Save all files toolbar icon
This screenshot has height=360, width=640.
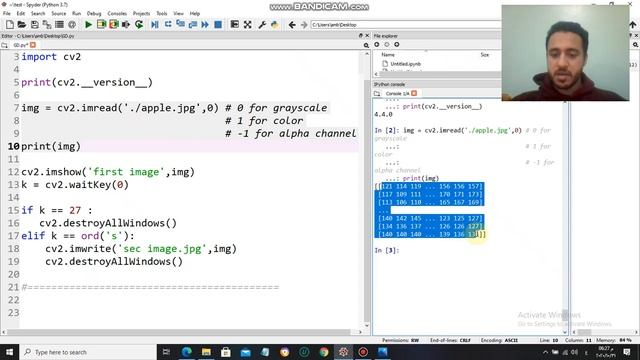click(x=47, y=25)
